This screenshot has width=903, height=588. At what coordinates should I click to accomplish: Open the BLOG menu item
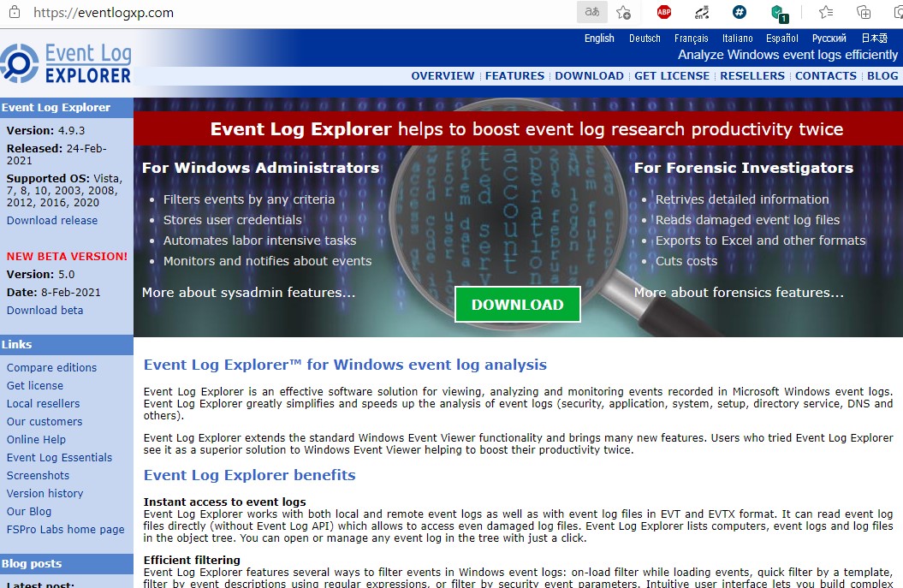882,76
